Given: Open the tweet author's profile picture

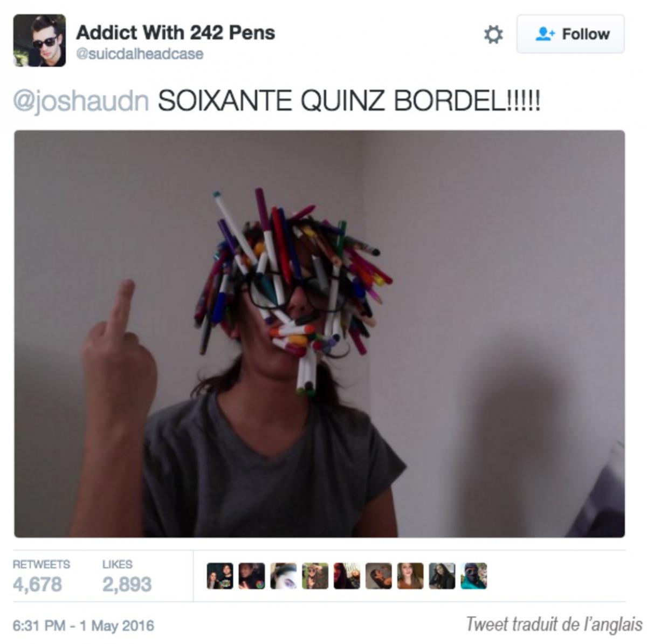Looking at the screenshot, I should point(39,40).
